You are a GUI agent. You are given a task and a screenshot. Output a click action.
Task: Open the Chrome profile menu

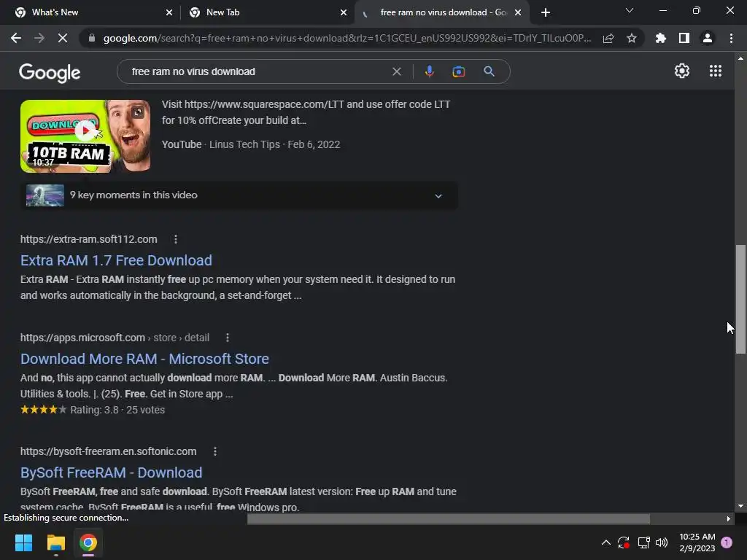coord(708,38)
